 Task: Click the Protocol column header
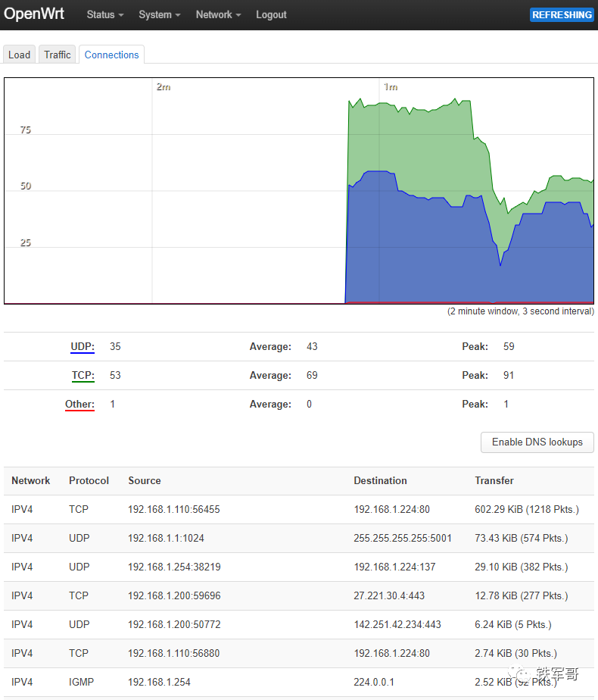click(x=89, y=480)
